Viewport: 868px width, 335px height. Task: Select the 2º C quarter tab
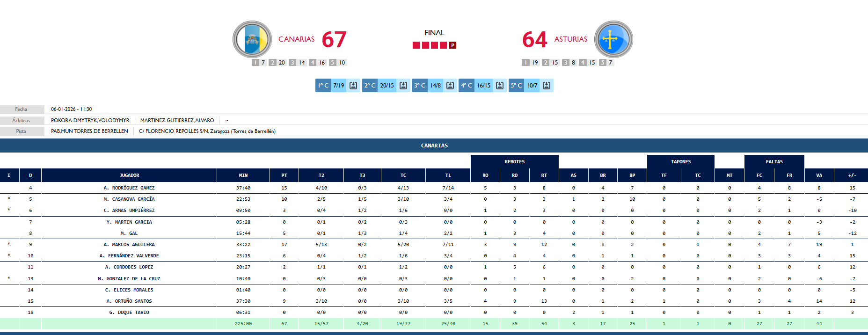coord(370,86)
